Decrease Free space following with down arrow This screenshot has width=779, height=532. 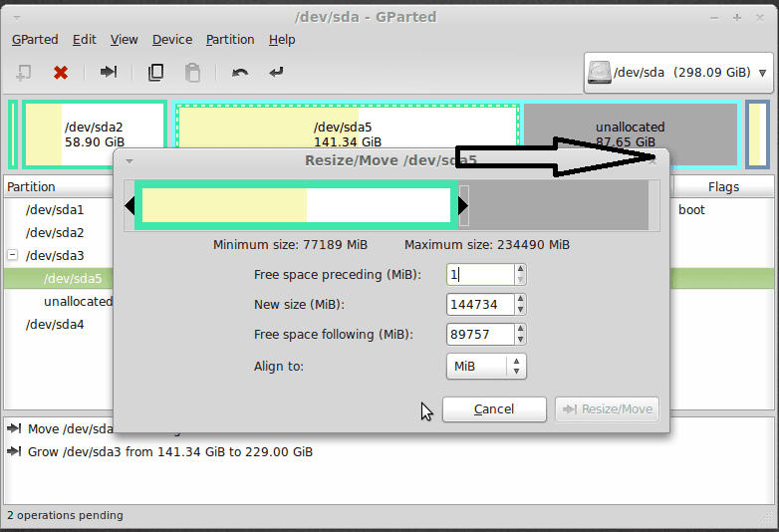pos(520,340)
